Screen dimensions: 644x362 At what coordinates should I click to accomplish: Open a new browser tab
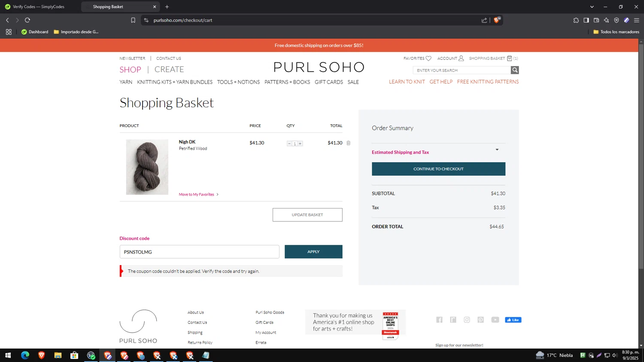click(167, 7)
